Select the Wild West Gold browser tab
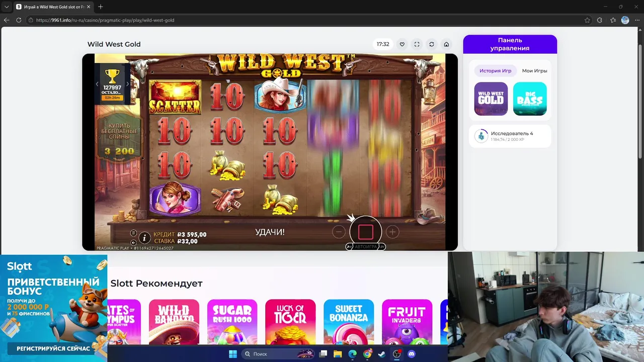This screenshot has height=362, width=644. pos(53,7)
